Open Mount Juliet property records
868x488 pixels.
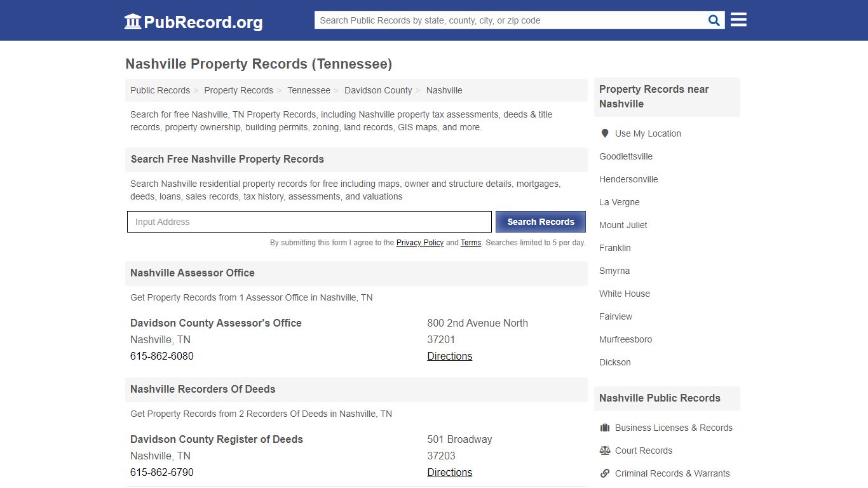click(623, 225)
